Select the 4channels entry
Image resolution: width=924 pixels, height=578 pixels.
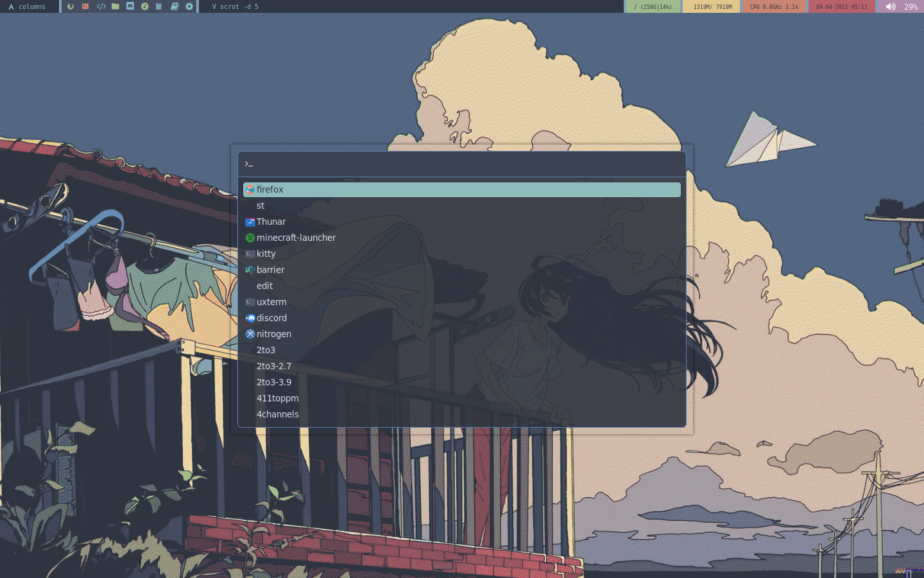tap(462, 414)
